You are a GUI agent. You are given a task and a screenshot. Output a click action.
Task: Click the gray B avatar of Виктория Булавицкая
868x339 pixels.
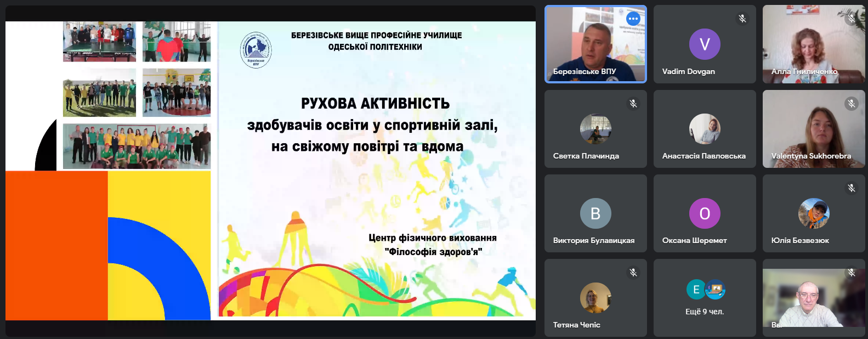coord(595,213)
